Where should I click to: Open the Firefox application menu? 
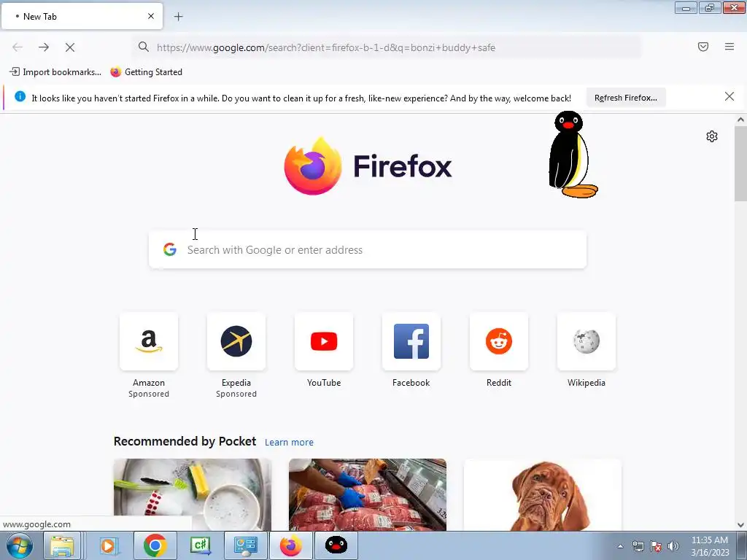click(729, 47)
